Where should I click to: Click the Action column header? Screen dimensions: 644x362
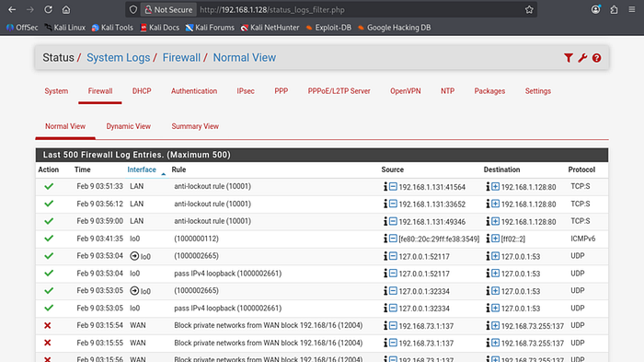[49, 169]
